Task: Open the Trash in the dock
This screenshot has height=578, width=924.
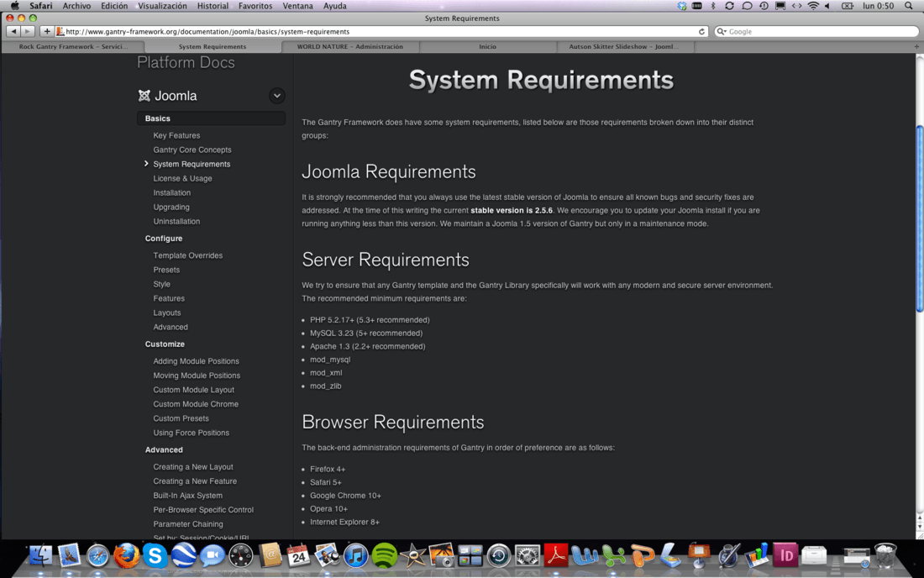Action: click(885, 555)
